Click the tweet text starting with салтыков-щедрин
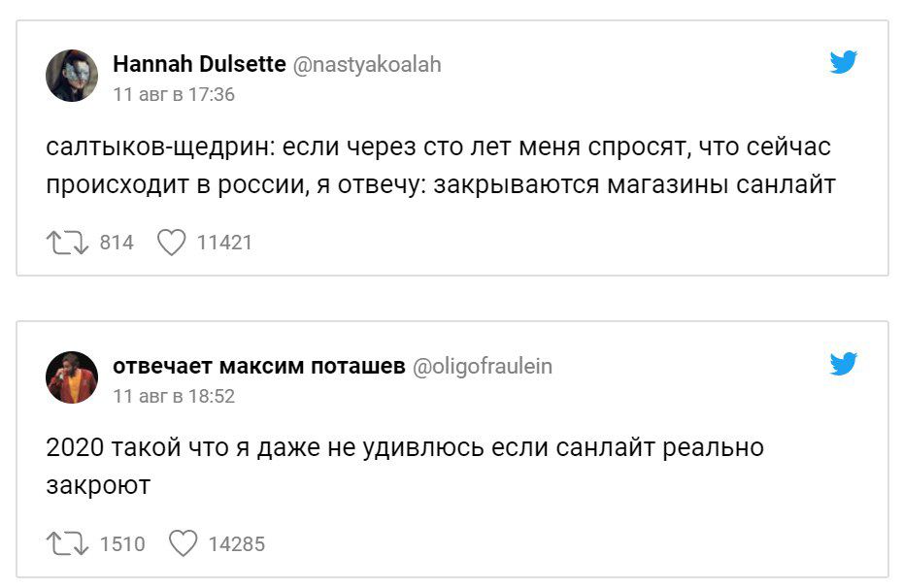903x588 pixels. click(440, 166)
